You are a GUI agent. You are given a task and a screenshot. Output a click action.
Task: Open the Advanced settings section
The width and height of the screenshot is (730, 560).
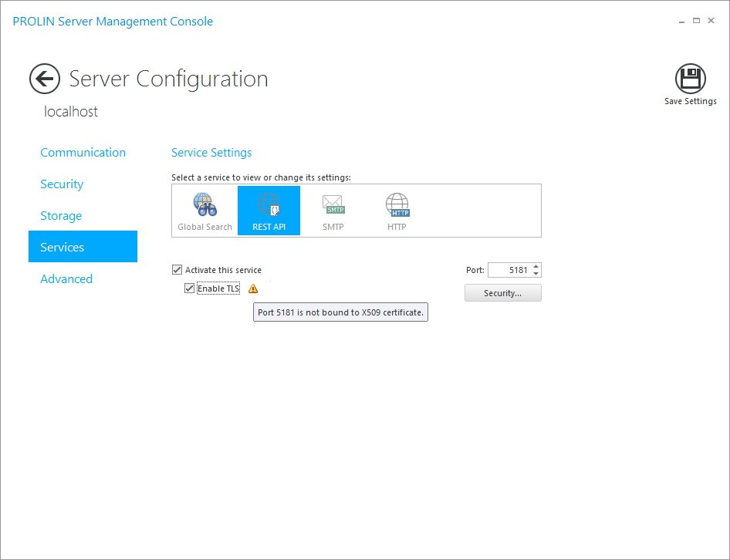[x=66, y=279]
